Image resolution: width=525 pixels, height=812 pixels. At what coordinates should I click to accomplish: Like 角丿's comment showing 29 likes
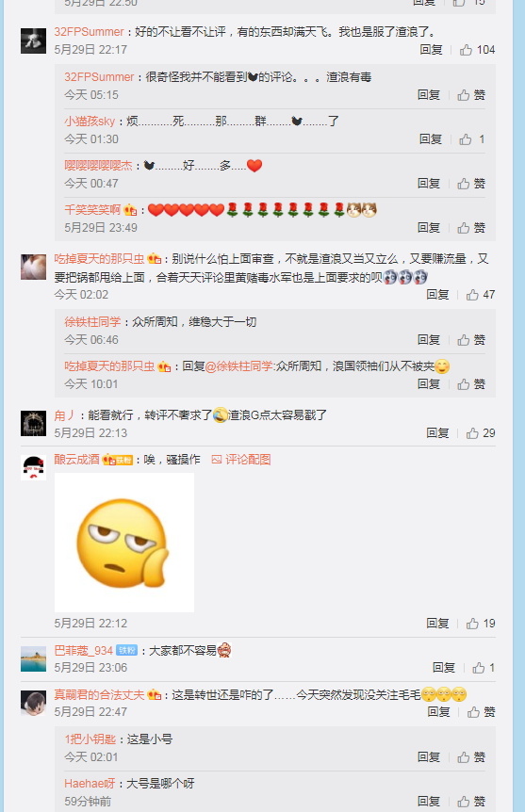click(480, 433)
